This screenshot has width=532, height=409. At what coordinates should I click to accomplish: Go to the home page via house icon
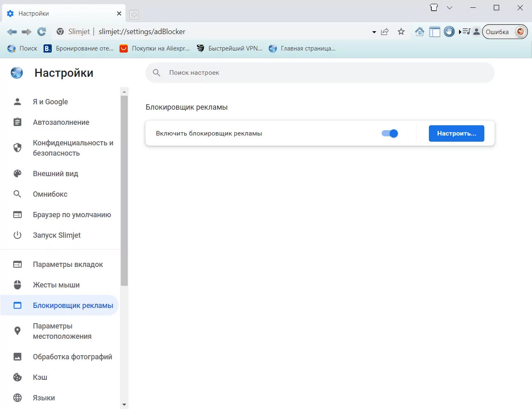click(419, 32)
